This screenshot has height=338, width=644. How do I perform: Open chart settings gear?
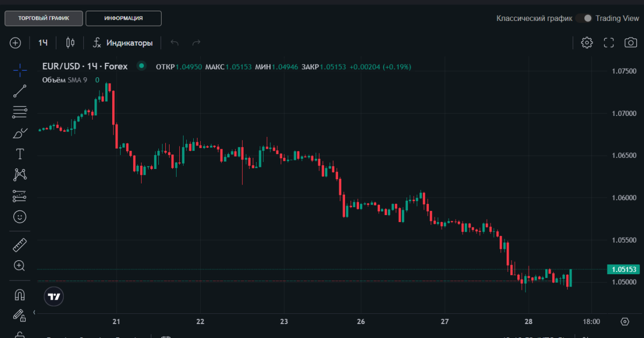587,42
